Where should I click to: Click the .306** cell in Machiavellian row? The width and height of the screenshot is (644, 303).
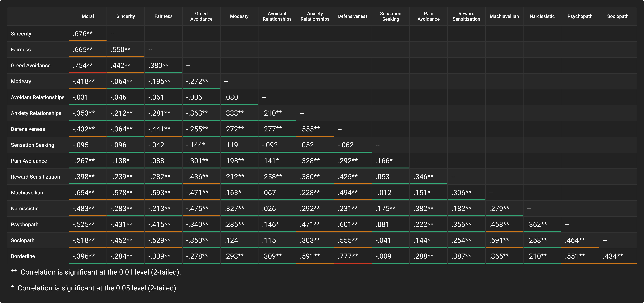pyautogui.click(x=466, y=193)
